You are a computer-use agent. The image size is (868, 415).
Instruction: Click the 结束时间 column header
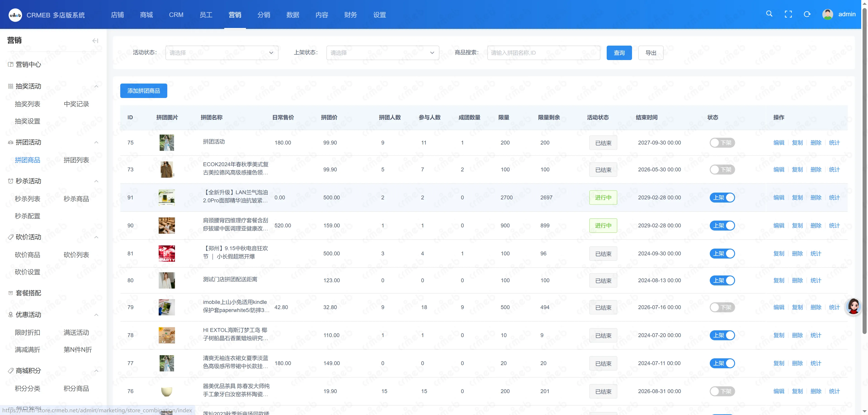646,117
